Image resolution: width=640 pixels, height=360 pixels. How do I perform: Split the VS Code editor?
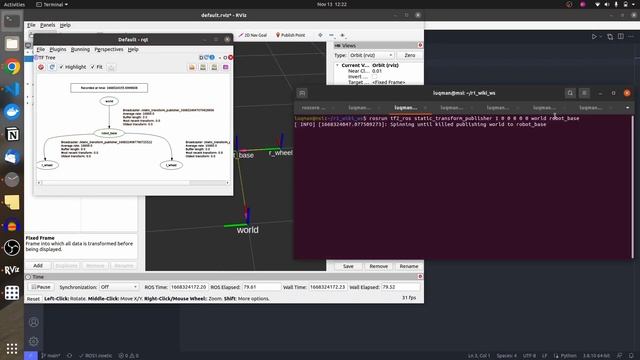(621, 36)
